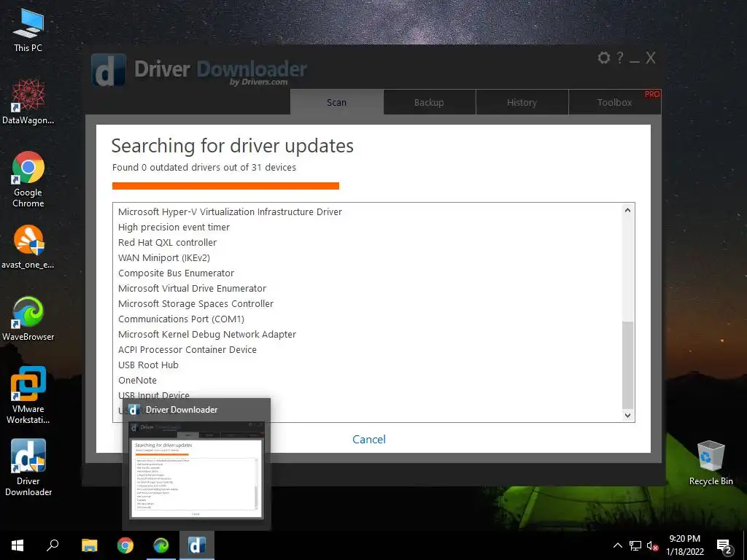Click the orange scan progress bar

pos(225,186)
